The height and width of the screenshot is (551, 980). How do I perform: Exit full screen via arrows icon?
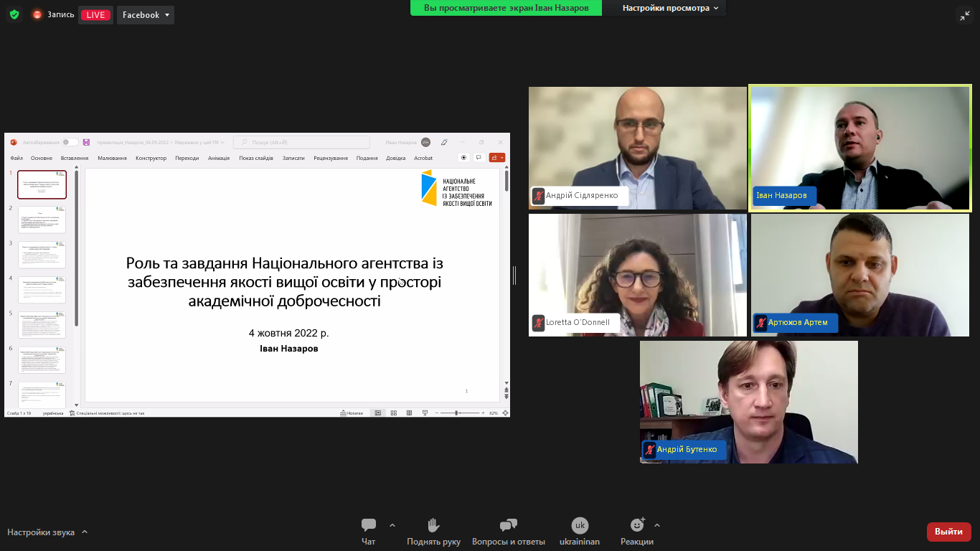(x=964, y=15)
